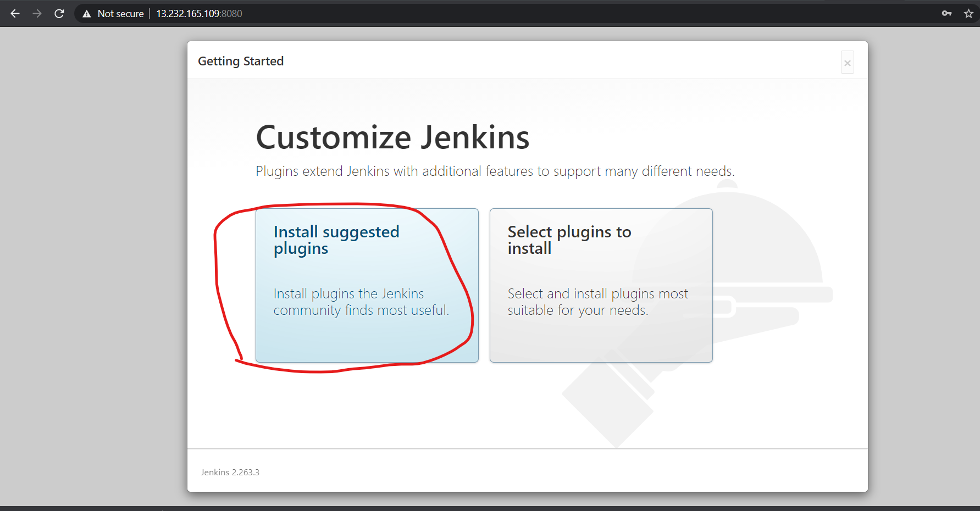Click the 13.232.165.109:8080 address bar
Viewport: 980px width, 511px height.
point(199,14)
